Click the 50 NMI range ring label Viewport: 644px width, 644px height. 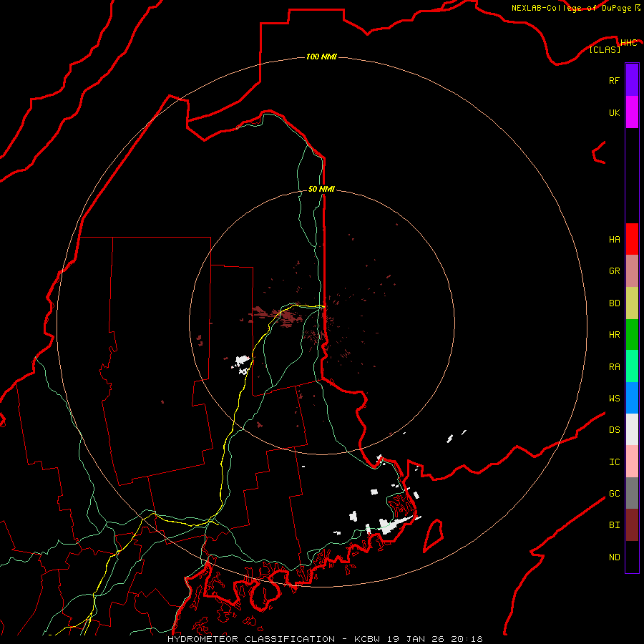(x=321, y=189)
